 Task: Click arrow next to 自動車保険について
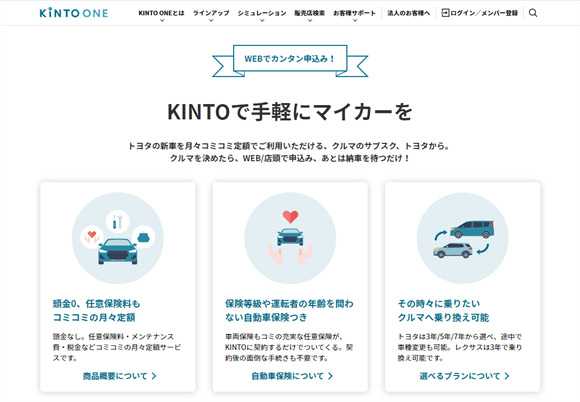[x=330, y=376]
